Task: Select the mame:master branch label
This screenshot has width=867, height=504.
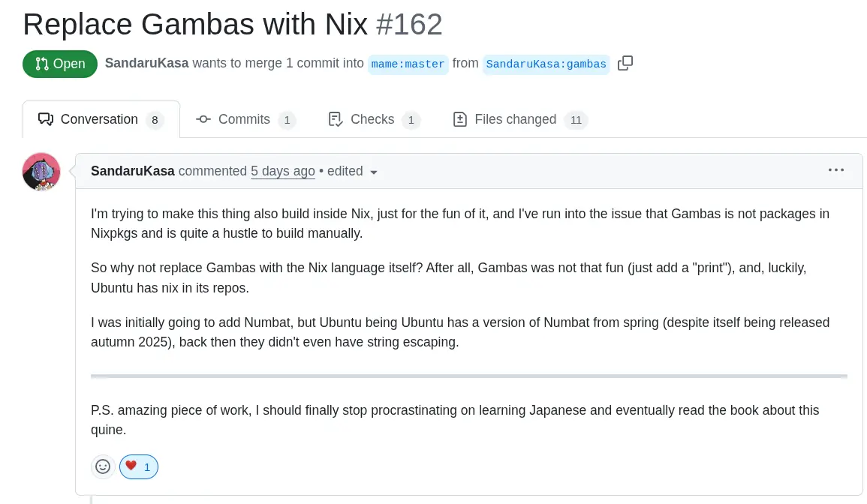Action: point(408,64)
